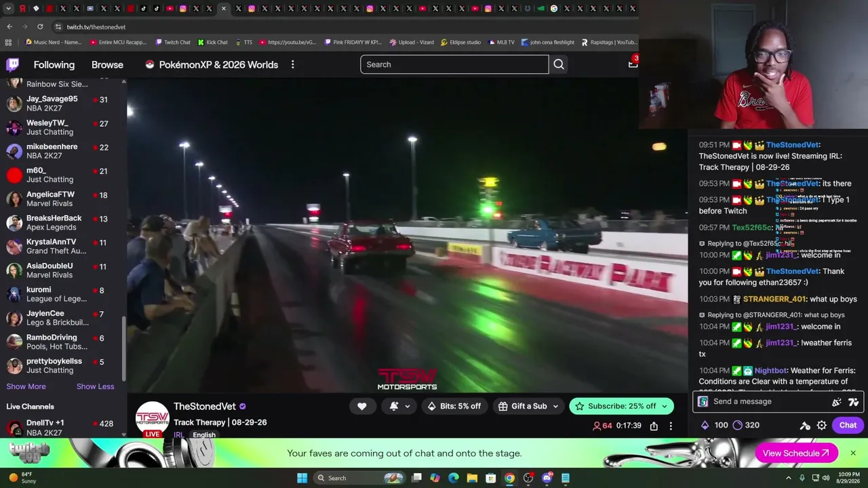Open the Copilot icon in taskbar
The width and height of the screenshot is (868, 488).
tap(435, 478)
